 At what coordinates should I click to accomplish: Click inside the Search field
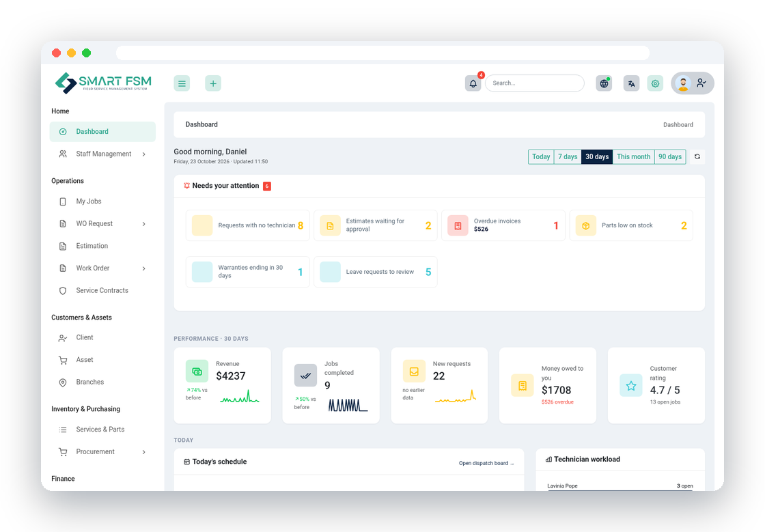535,83
